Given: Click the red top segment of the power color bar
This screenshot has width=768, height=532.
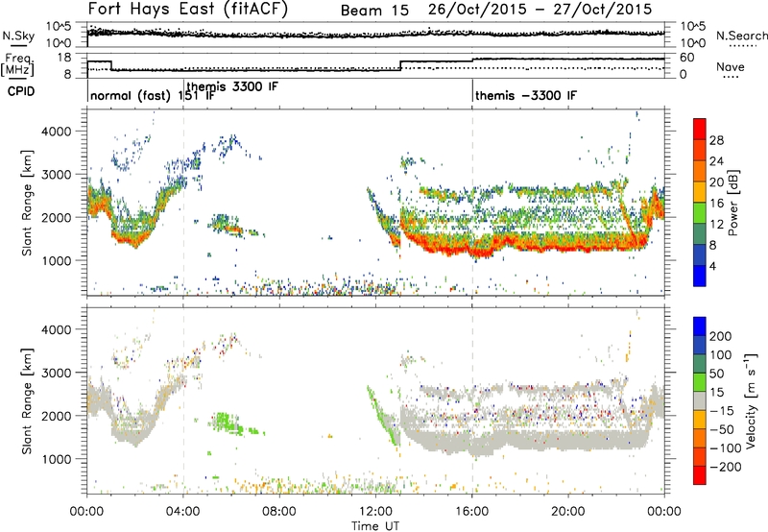Looking at the screenshot, I should [x=700, y=129].
